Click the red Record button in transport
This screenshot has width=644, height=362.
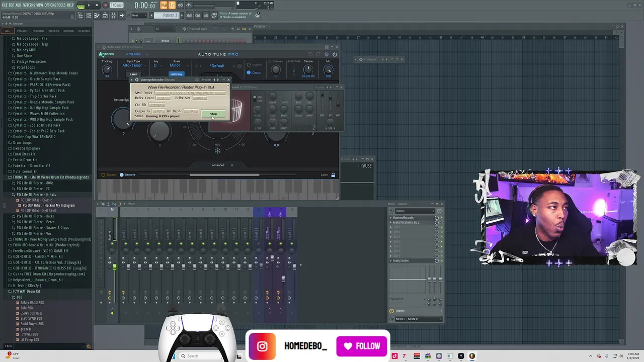tap(105, 6)
